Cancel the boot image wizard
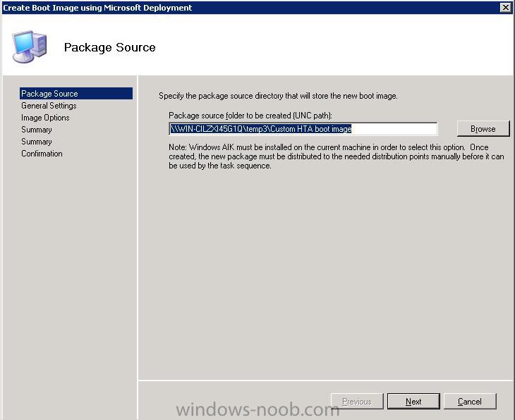 [470, 401]
